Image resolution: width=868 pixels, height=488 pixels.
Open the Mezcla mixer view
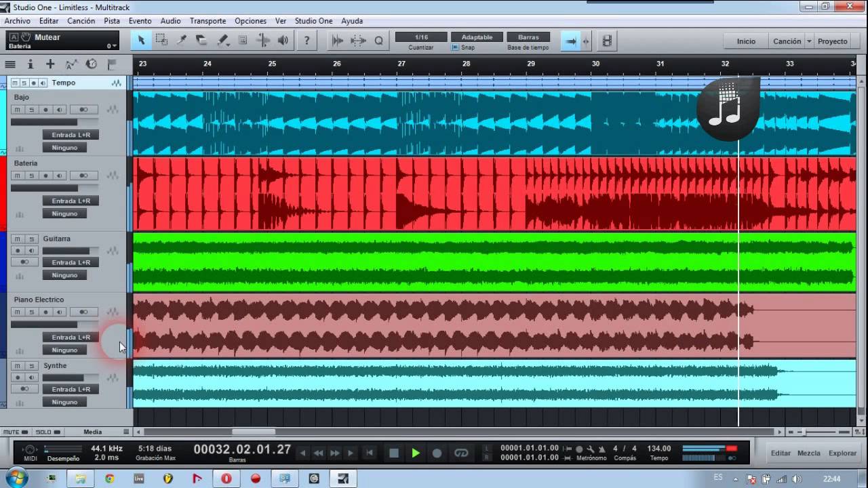click(x=808, y=453)
